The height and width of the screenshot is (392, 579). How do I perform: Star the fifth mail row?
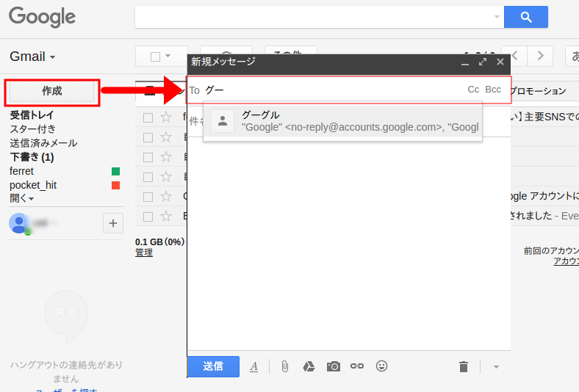pos(166,197)
